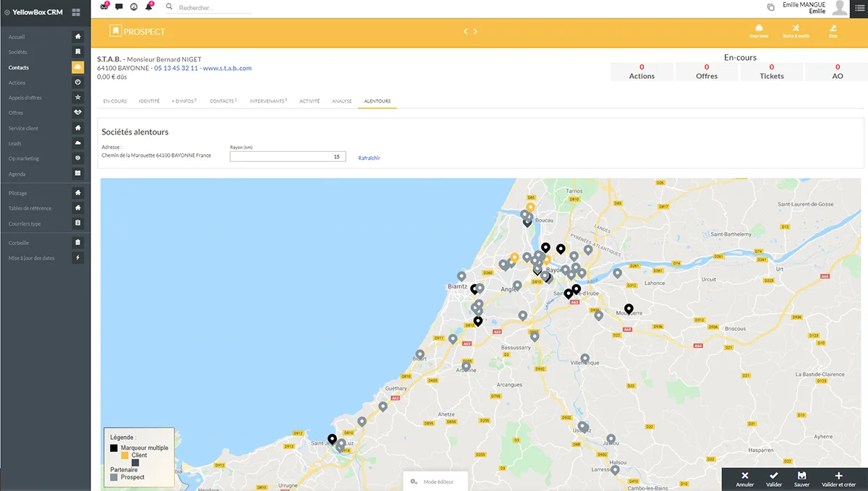Open the Courriers type clipboard icon
The height and width of the screenshot is (491, 868).
pos(78,223)
